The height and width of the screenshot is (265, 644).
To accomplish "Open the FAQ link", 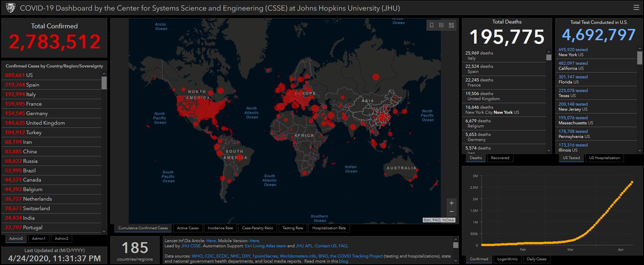I will (343, 246).
